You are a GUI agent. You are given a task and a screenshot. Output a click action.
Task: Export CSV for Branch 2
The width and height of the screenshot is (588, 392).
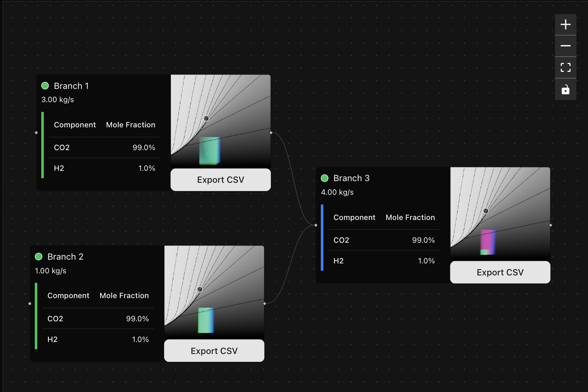pos(214,351)
